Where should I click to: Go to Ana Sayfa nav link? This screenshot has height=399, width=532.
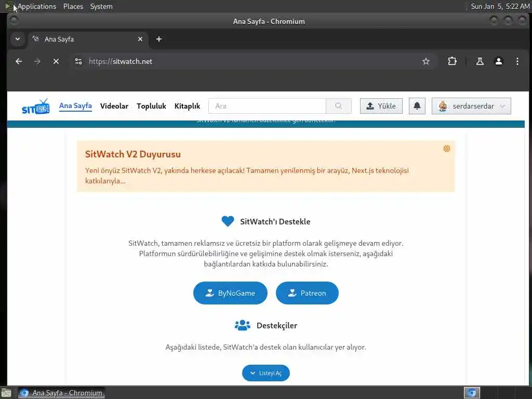pyautogui.click(x=75, y=106)
